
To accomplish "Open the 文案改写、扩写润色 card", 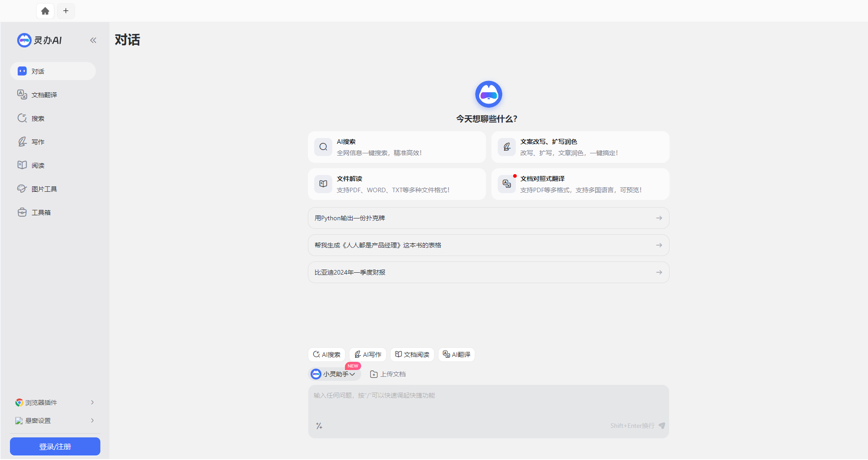I will click(580, 147).
